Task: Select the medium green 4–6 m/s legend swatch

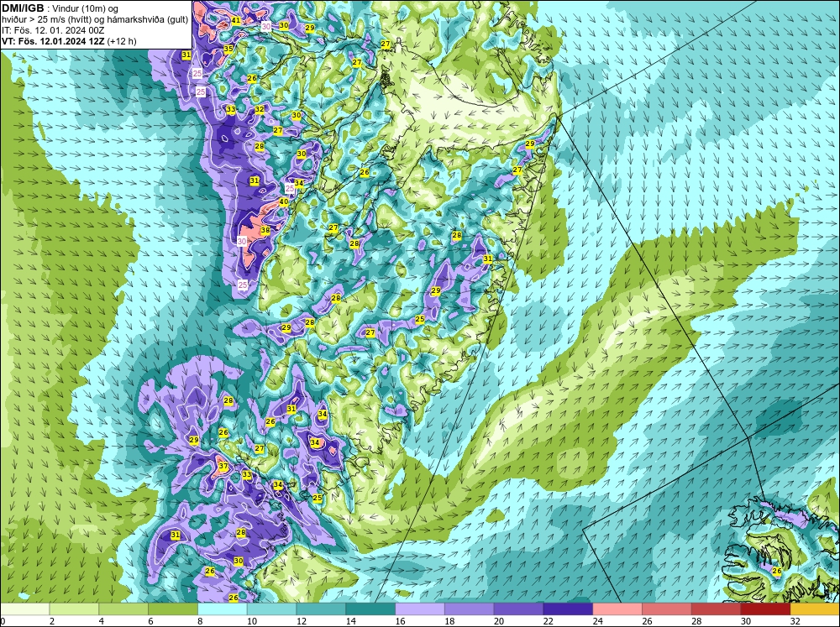Action: (x=123, y=609)
